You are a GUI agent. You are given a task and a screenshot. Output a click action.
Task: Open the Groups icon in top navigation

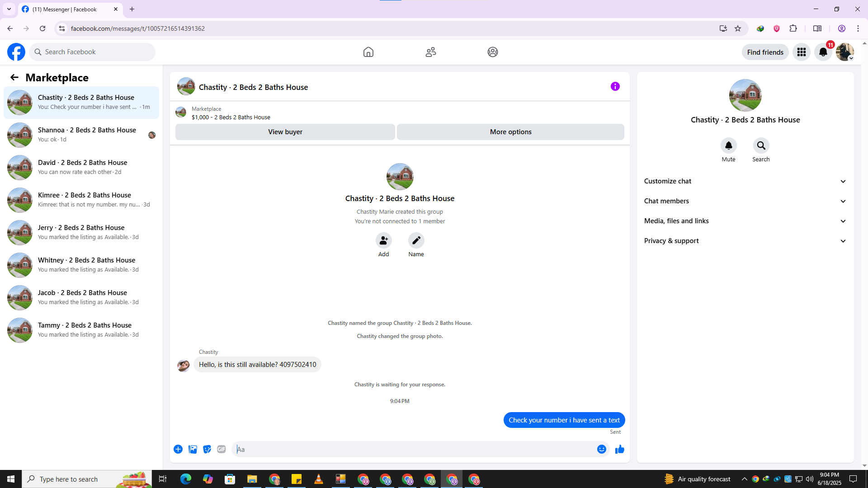[x=493, y=52]
